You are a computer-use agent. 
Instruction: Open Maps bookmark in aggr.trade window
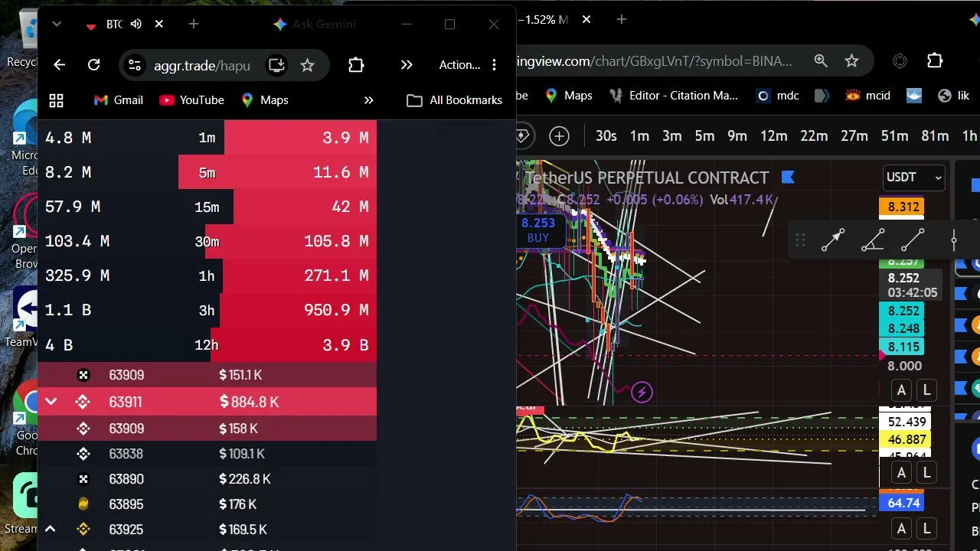click(x=264, y=100)
